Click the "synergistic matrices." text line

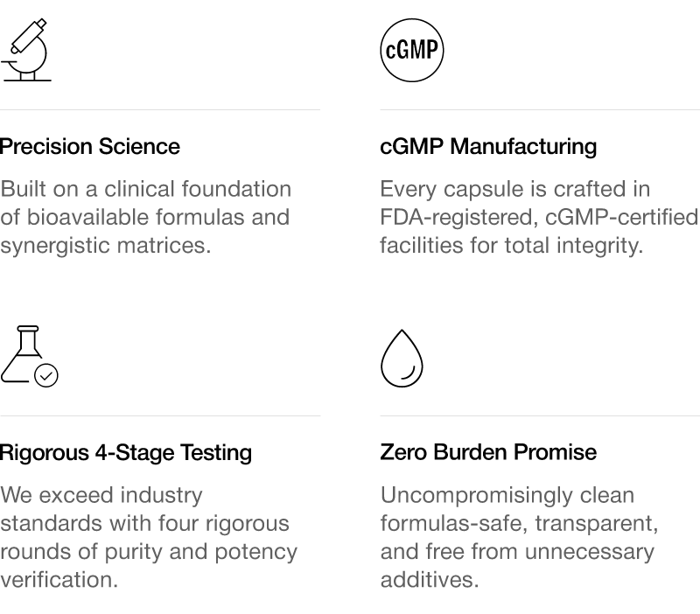(106, 245)
